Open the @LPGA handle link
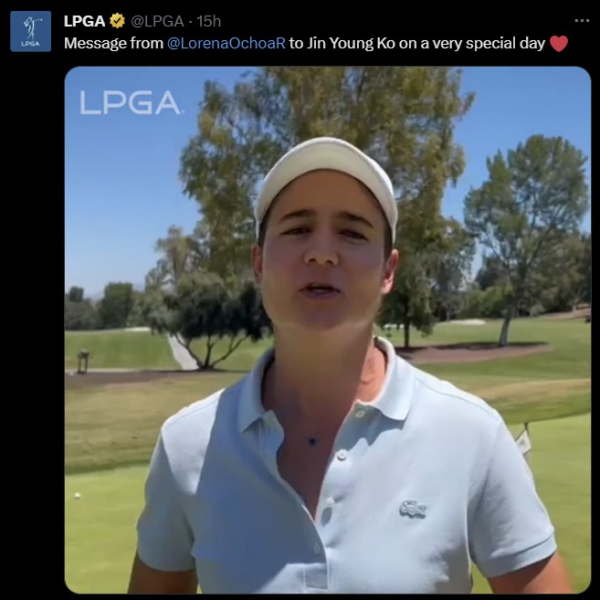 pos(157,21)
